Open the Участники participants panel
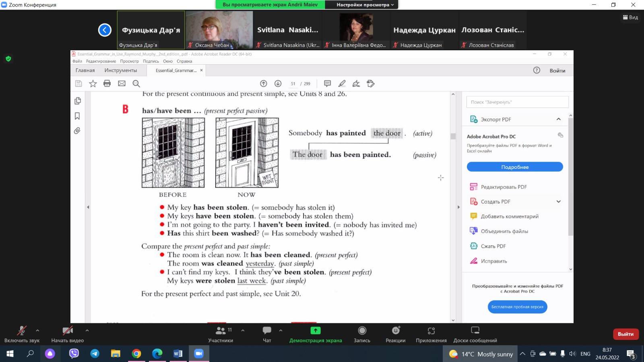 tap(221, 334)
